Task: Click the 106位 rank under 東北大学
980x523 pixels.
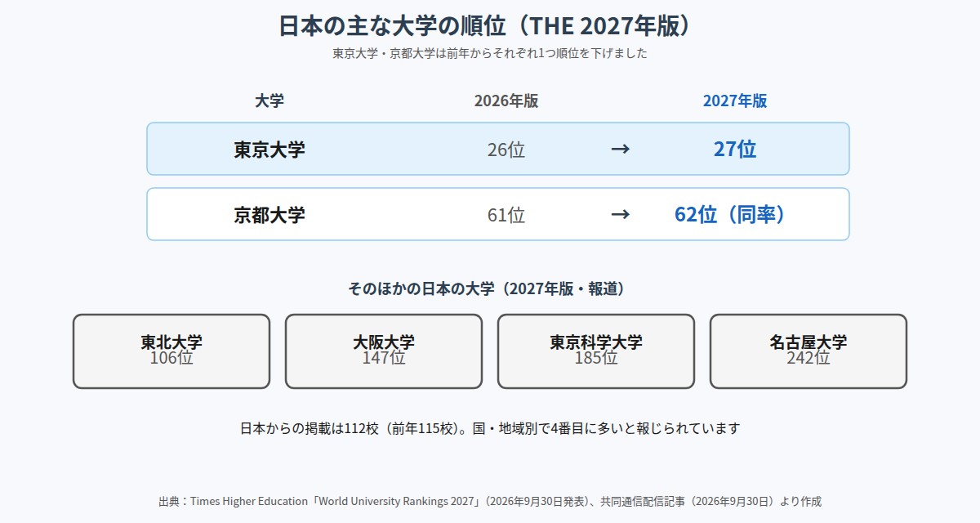Action: point(171,358)
